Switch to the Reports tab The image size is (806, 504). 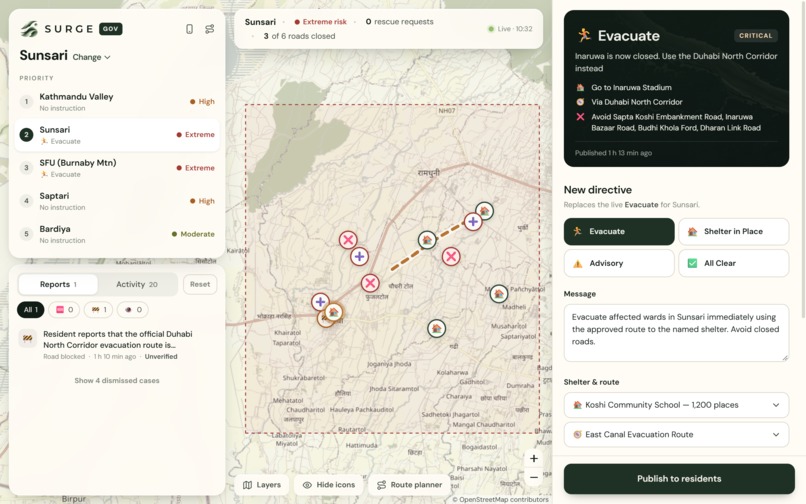pyautogui.click(x=58, y=284)
